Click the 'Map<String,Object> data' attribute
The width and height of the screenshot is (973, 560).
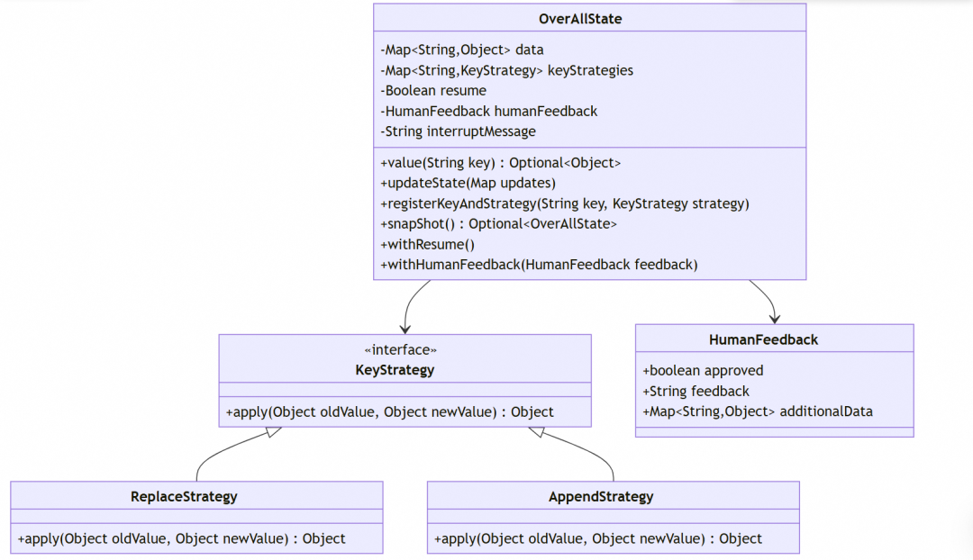pyautogui.click(x=461, y=50)
